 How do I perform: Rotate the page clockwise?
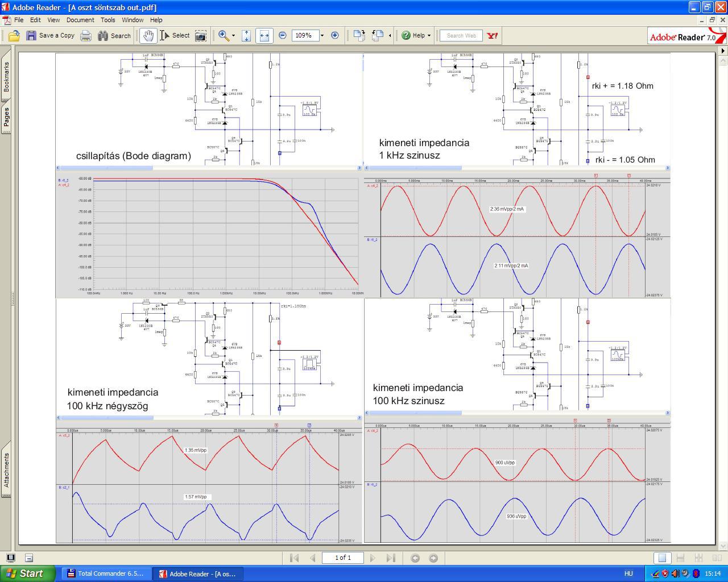(x=359, y=36)
